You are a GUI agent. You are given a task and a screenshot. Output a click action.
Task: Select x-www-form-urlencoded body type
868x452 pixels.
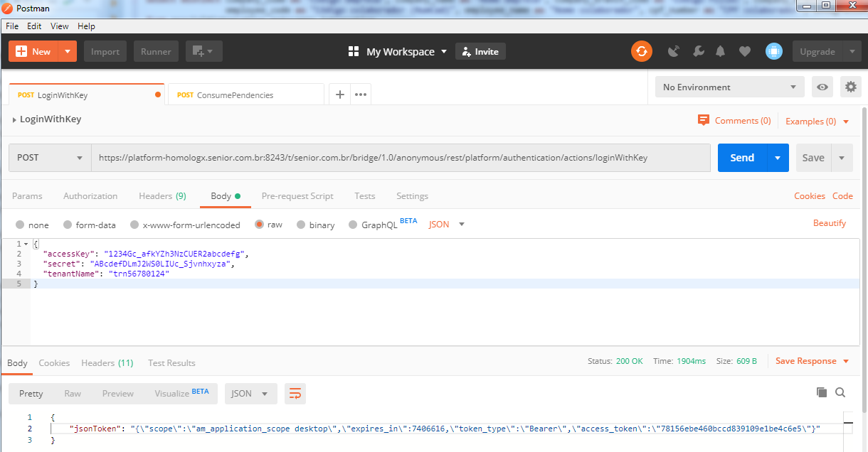point(134,225)
